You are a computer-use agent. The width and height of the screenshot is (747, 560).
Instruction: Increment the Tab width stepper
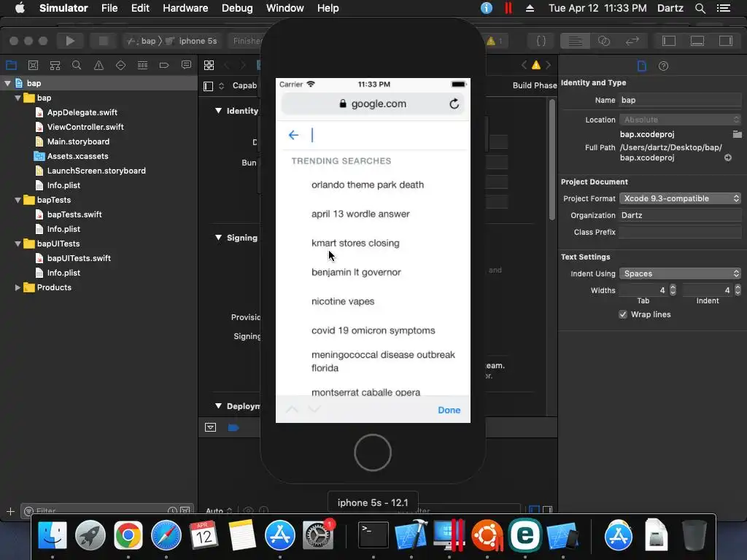(x=673, y=287)
